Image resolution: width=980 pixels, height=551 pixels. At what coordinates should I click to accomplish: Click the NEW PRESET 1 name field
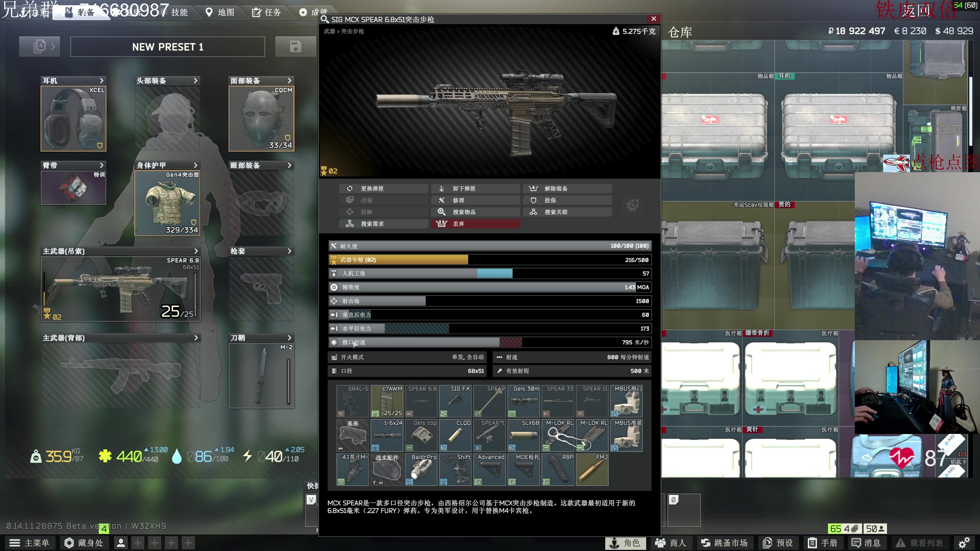pos(168,47)
